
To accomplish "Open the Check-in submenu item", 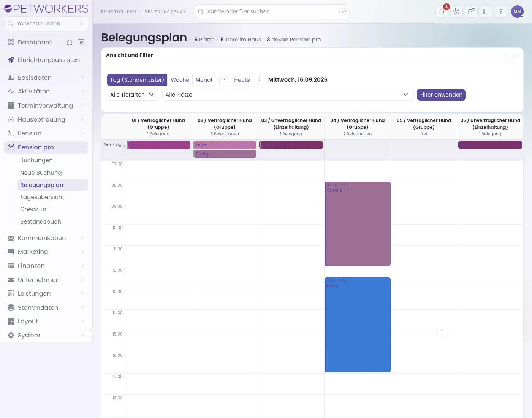I will (x=52, y=209).
